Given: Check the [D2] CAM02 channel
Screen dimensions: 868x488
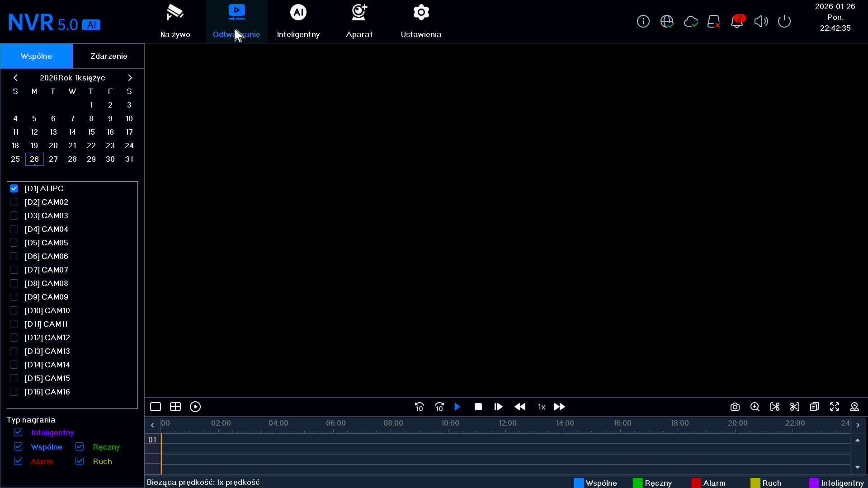Looking at the screenshot, I should [14, 202].
